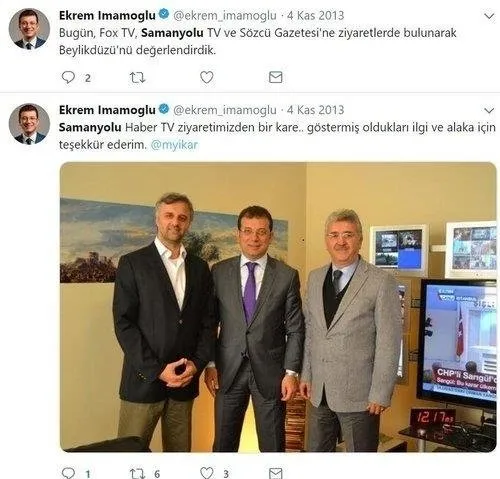
Task: Open the 4 Kas 2013 timestamp of first tweet
Action: [x=316, y=15]
